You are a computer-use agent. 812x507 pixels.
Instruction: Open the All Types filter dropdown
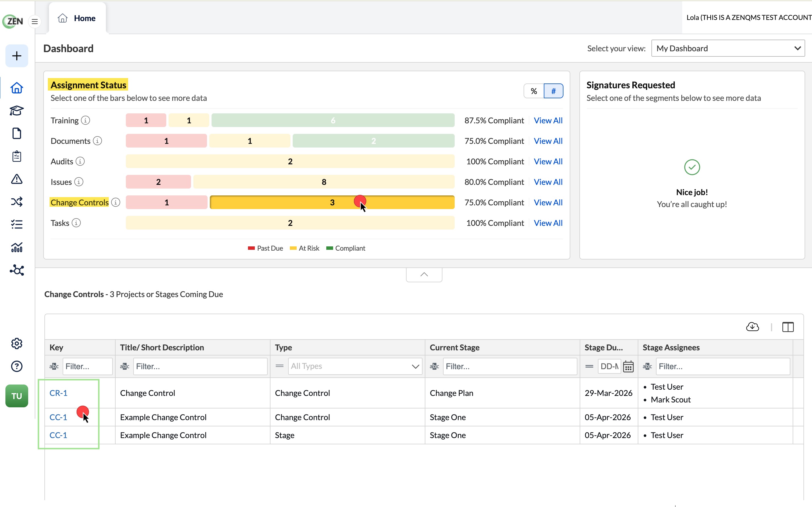[x=355, y=366]
